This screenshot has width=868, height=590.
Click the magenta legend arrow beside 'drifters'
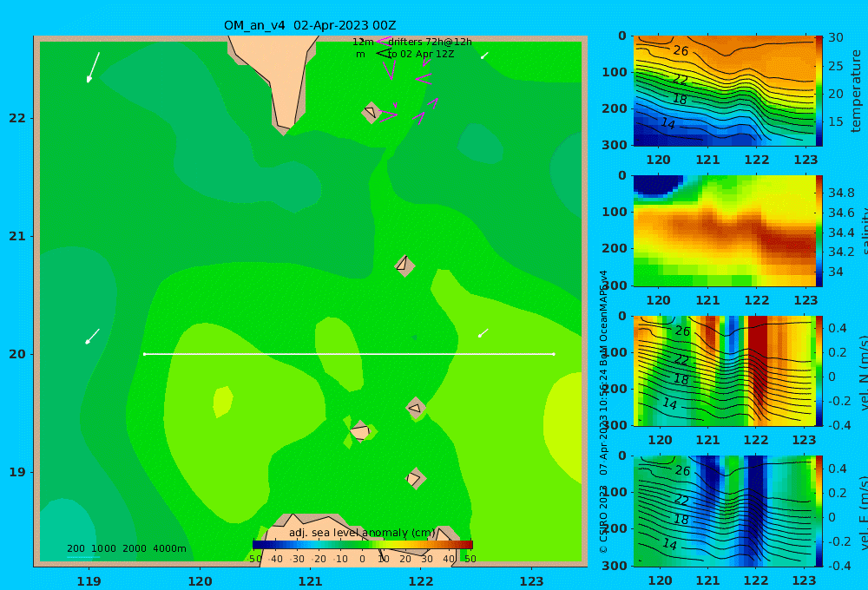[x=384, y=42]
